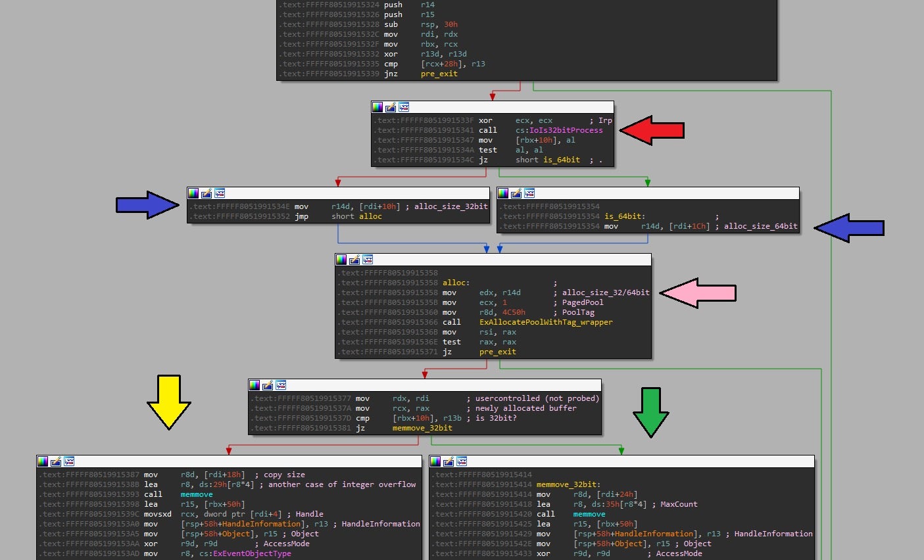
Task: Click group nodes icon on the alloc block
Action: (x=368, y=260)
